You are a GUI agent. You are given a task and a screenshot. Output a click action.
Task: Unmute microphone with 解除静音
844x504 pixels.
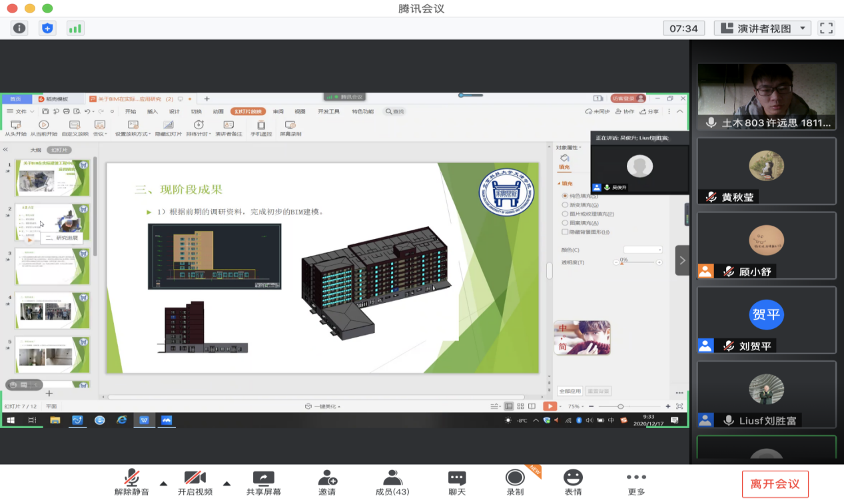pos(132,483)
